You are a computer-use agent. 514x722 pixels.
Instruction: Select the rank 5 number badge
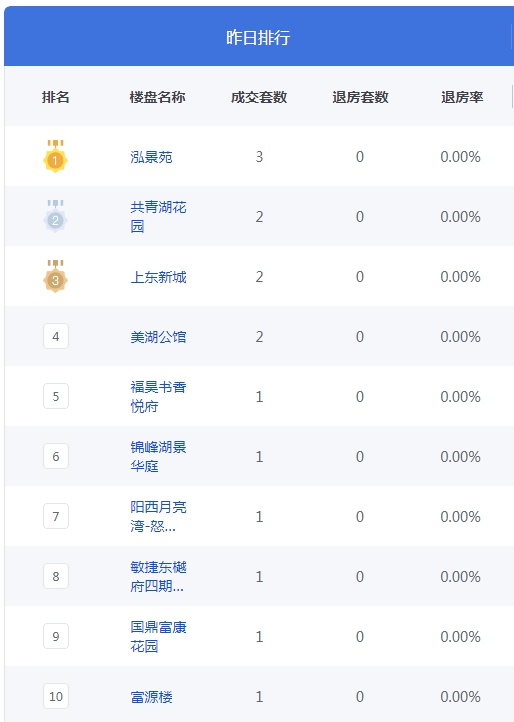coord(56,396)
